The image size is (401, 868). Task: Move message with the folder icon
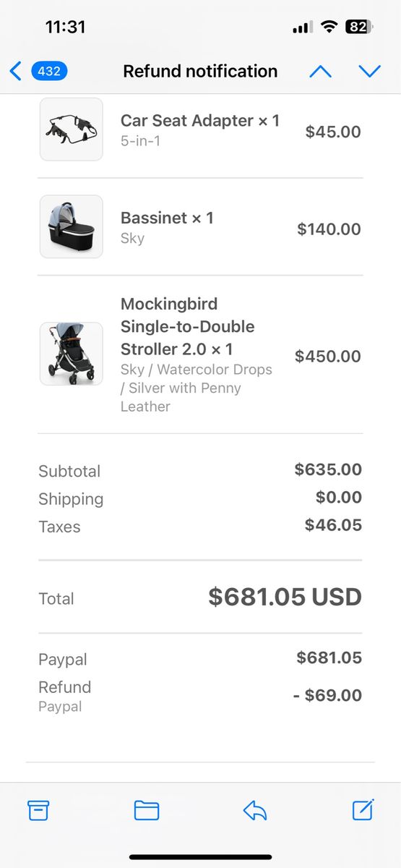click(147, 810)
